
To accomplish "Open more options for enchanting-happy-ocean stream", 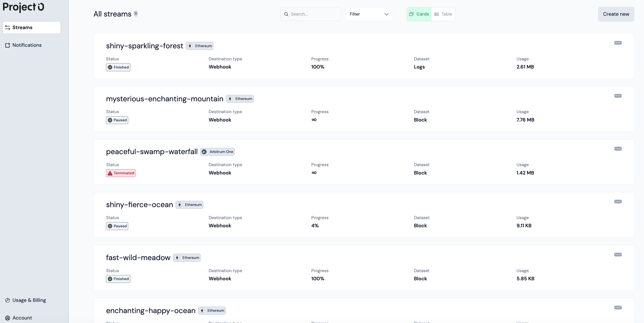I will (x=618, y=307).
